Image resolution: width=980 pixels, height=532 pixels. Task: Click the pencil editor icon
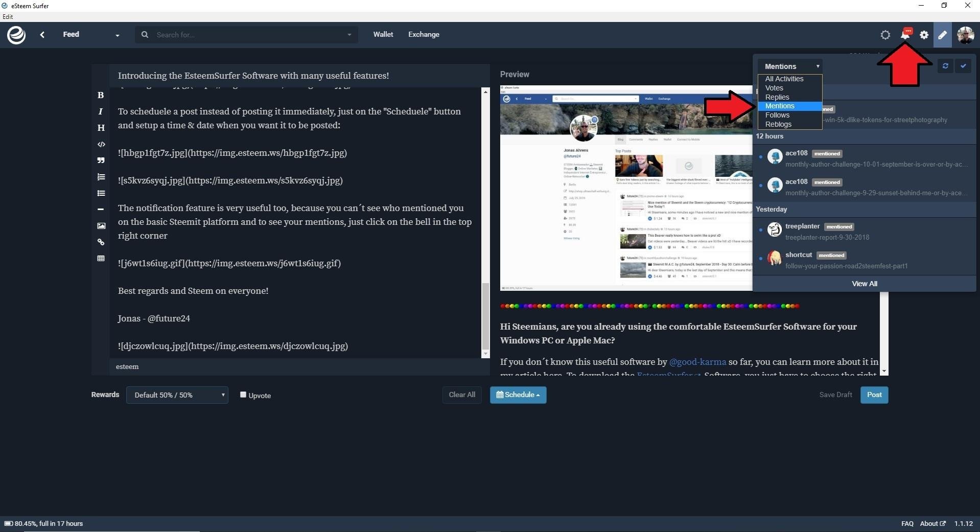click(x=943, y=35)
